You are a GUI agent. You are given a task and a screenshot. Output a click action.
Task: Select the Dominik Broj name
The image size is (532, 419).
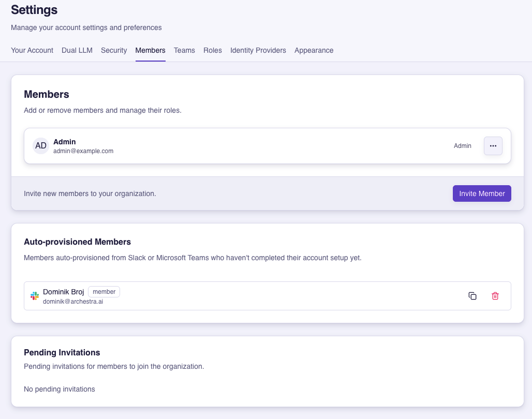point(63,292)
